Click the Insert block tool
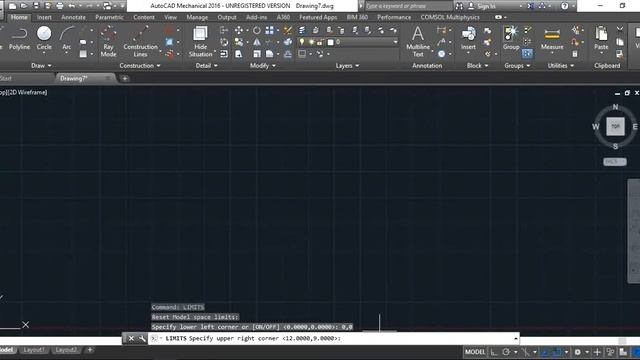640x360 pixels. 468,39
